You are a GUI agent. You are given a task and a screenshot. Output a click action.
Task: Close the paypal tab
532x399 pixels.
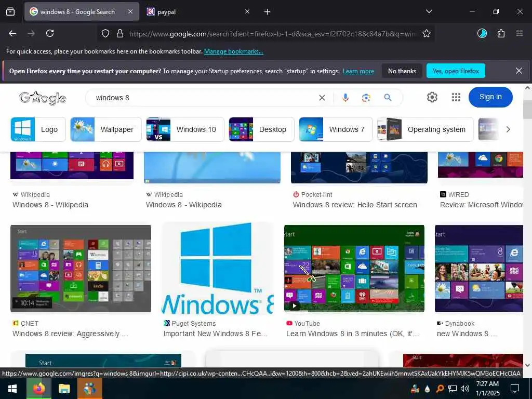click(x=247, y=11)
